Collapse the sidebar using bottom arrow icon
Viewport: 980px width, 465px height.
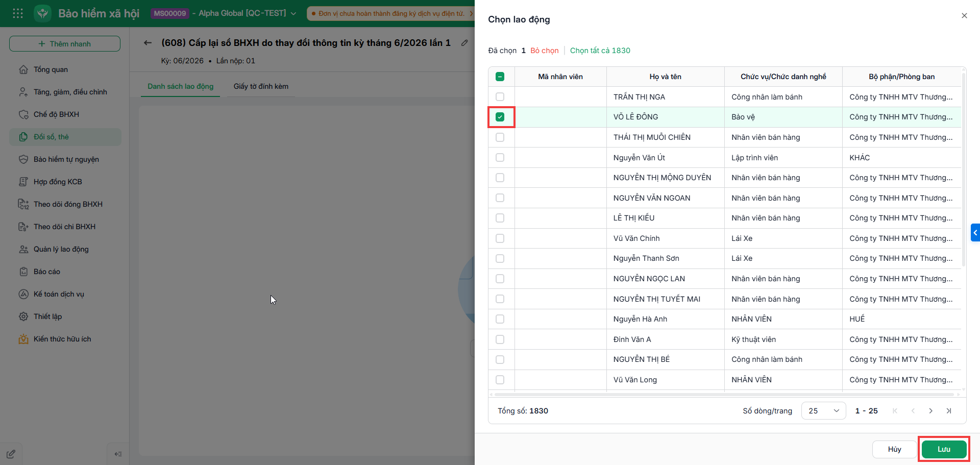click(x=118, y=454)
